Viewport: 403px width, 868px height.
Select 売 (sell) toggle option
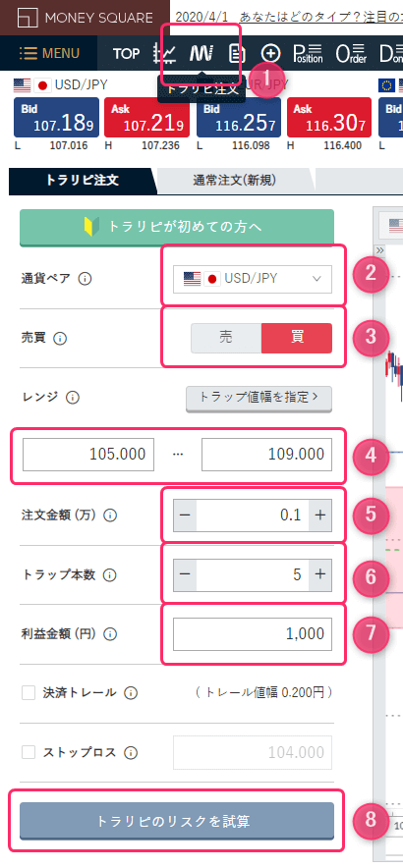pyautogui.click(x=226, y=338)
